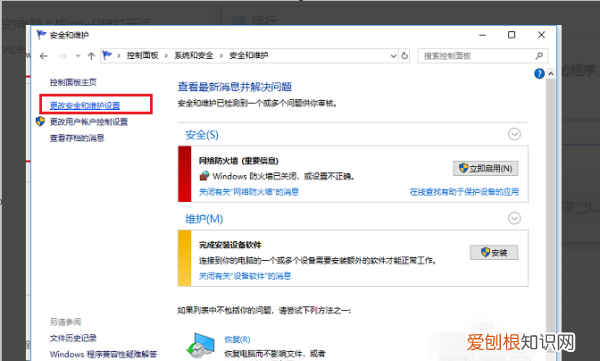
Task: Refresh the control panel page
Action: (404, 56)
